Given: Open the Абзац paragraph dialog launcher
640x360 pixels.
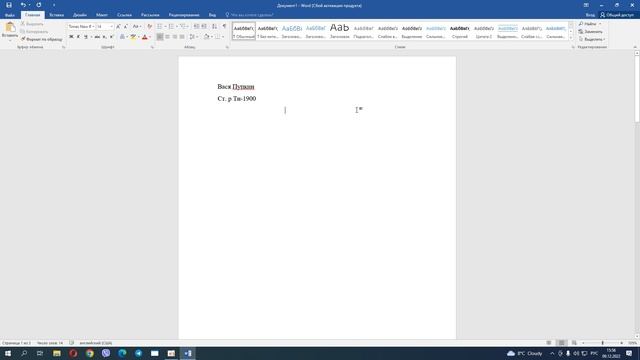Looking at the screenshot, I should coord(227,47).
